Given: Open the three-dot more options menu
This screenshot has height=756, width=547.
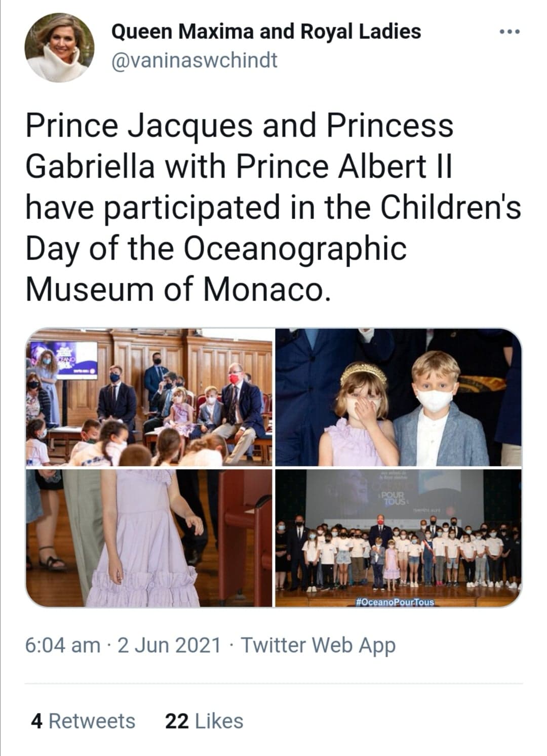Looking at the screenshot, I should [x=510, y=32].
